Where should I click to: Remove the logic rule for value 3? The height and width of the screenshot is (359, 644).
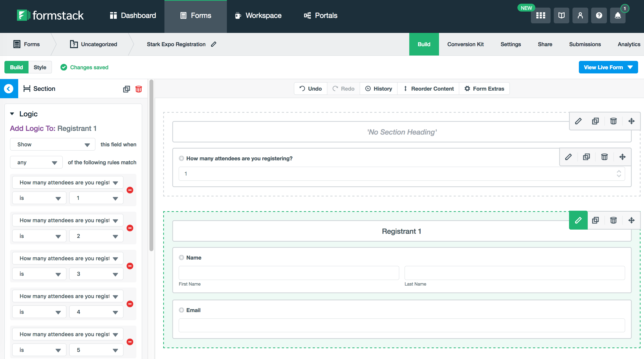coord(130,266)
